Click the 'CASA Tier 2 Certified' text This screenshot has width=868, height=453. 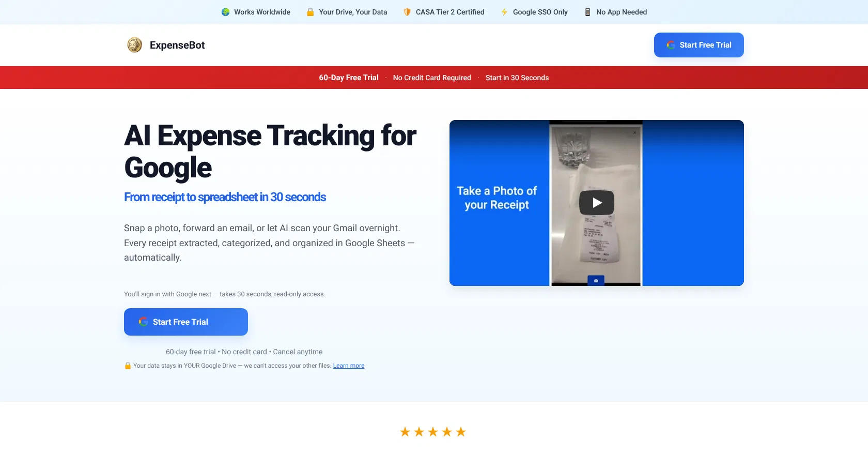tap(450, 12)
